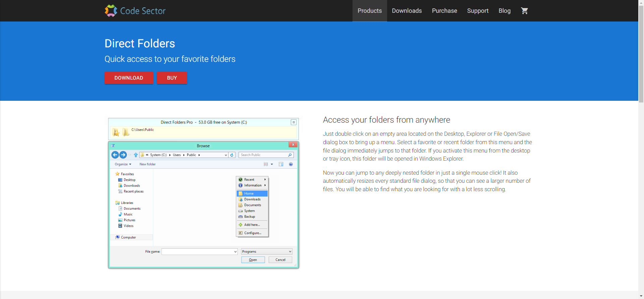Click the Cancel button in Browse dialog
Screen dimensions: 644x299
pos(280,260)
